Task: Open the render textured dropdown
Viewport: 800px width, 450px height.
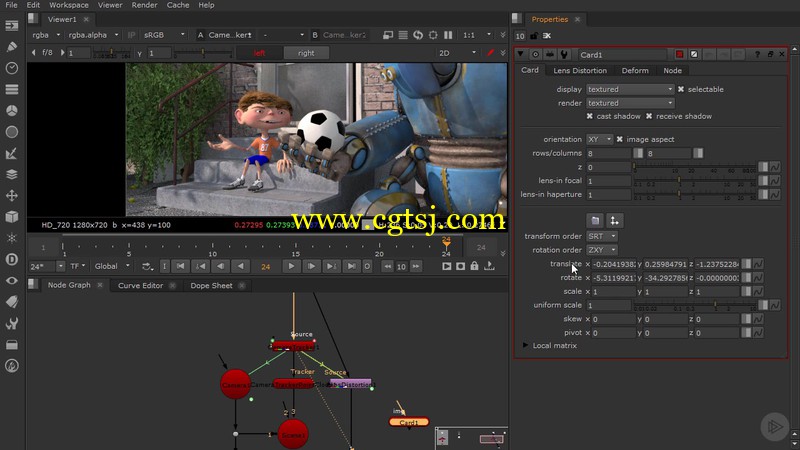Action: click(630, 103)
